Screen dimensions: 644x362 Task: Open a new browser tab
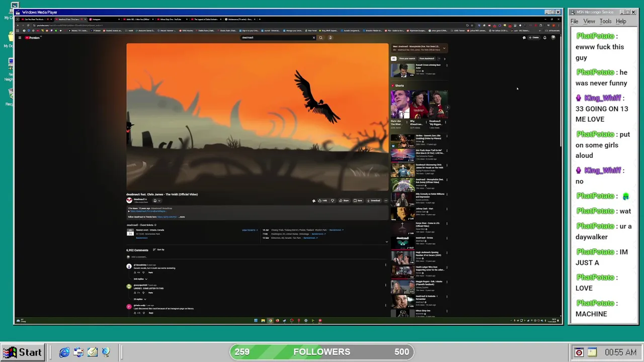pos(260,19)
